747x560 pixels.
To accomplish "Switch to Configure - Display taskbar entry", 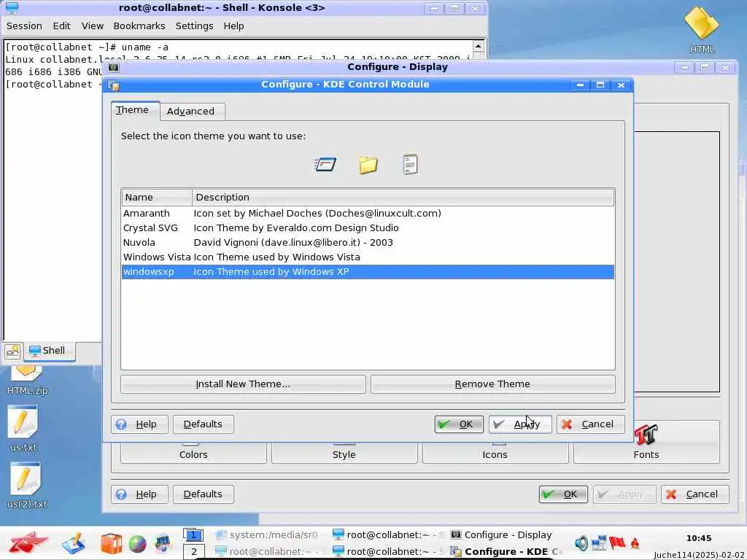I will tap(501, 534).
